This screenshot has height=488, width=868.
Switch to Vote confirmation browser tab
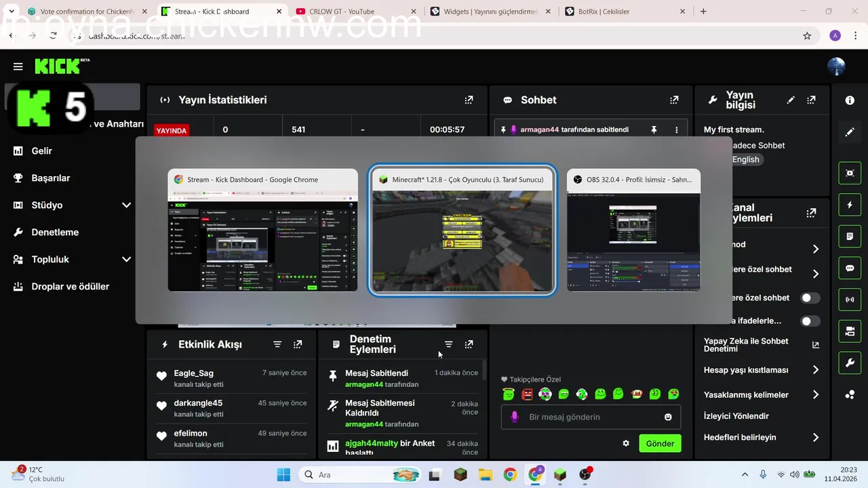[x=87, y=12]
